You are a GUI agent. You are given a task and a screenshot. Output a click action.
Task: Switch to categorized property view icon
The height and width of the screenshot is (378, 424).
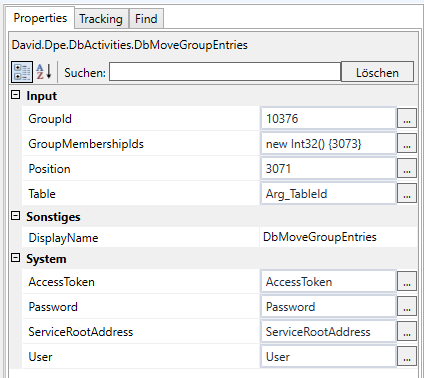point(22,72)
